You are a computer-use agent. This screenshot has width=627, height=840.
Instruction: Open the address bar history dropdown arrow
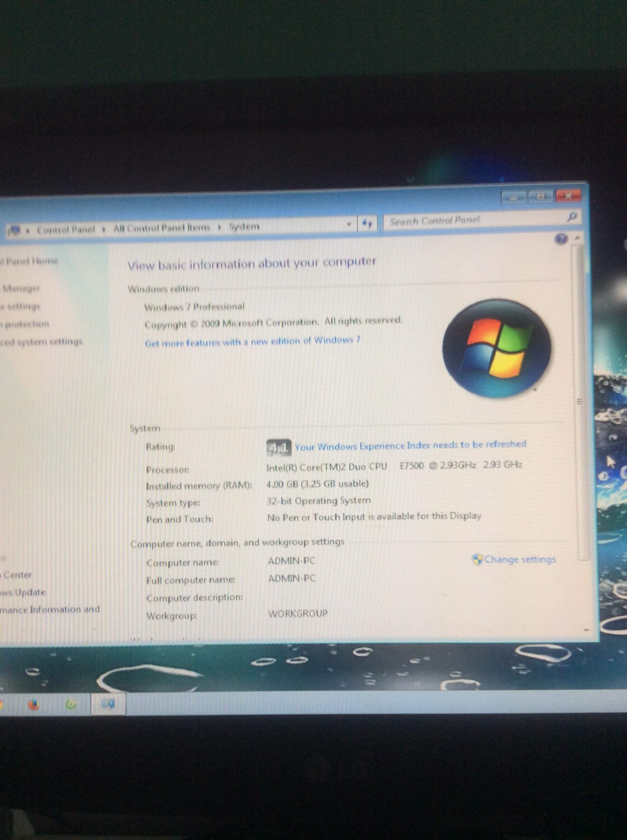coord(349,224)
